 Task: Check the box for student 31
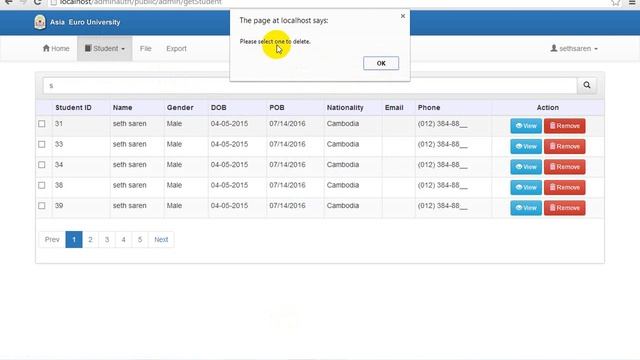(42, 124)
